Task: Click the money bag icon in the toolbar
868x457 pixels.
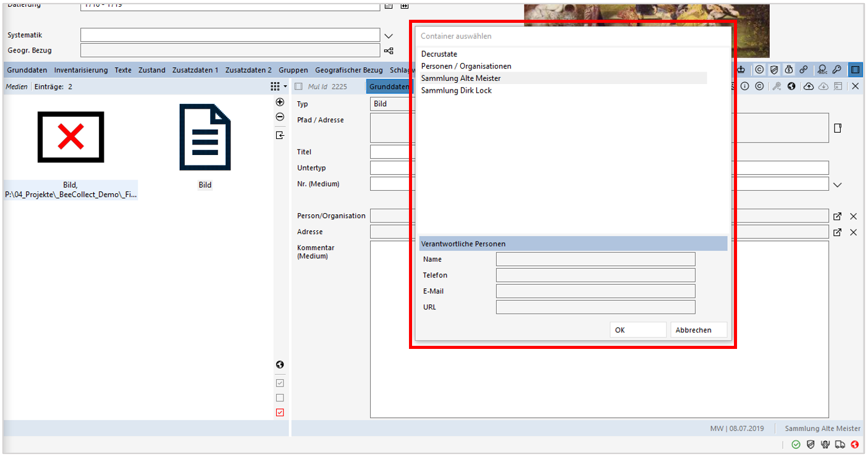Action: coord(789,70)
